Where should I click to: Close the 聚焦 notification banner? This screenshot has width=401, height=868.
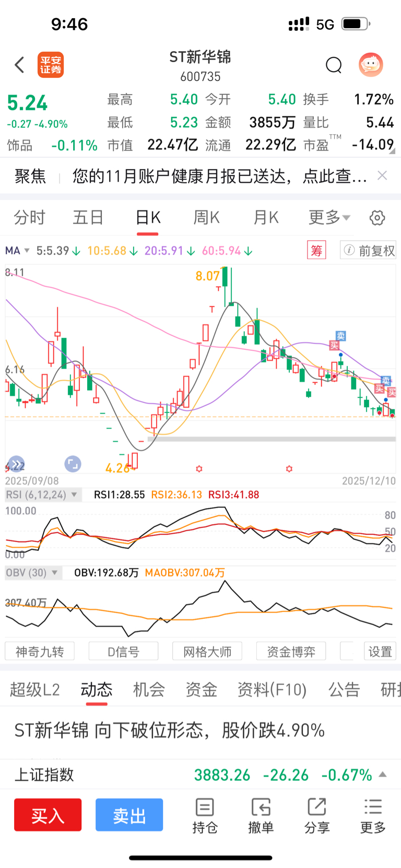[x=382, y=175]
